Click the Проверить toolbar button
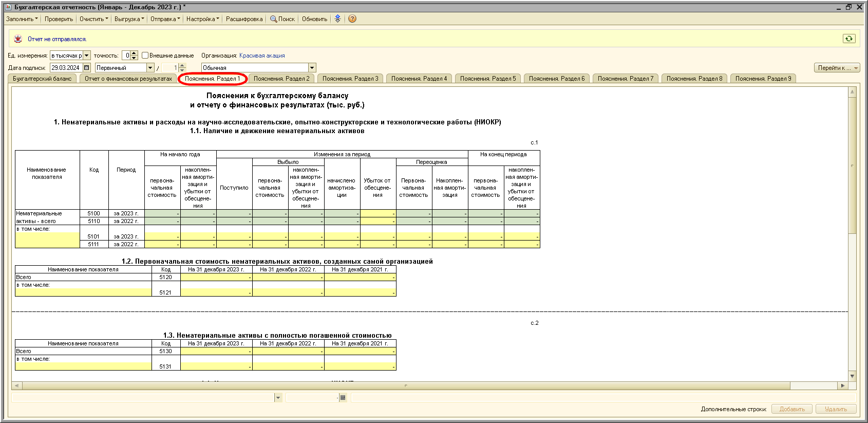 pos(59,19)
